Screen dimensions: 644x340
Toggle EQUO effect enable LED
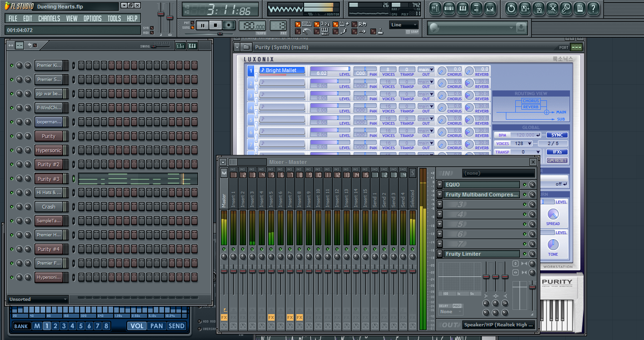[524, 185]
